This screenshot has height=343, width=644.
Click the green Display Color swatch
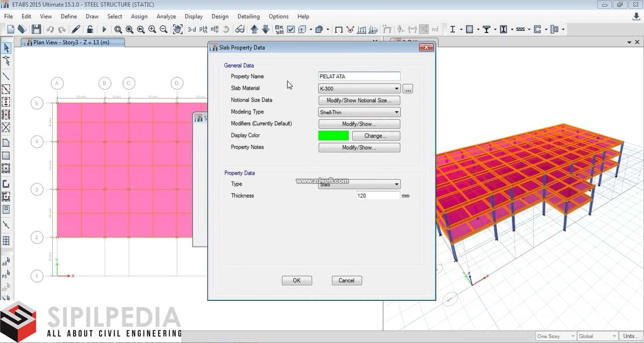pos(333,136)
